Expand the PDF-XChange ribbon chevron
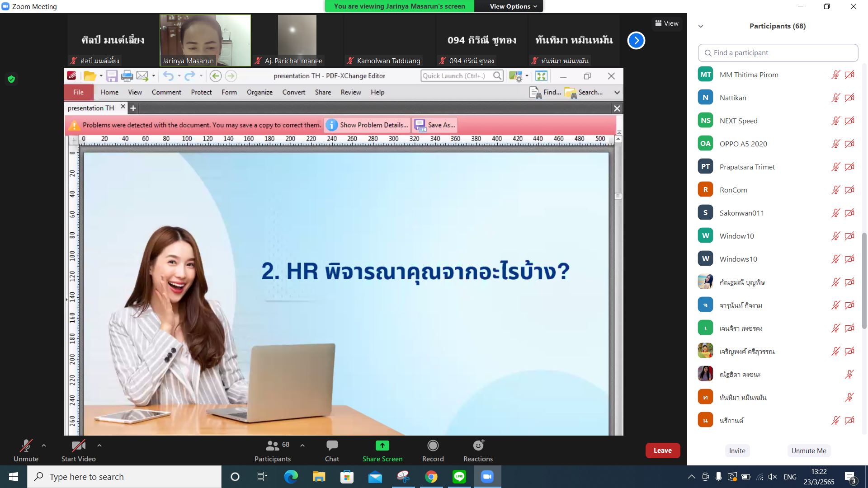Screen dimensions: 868x488 point(617,92)
